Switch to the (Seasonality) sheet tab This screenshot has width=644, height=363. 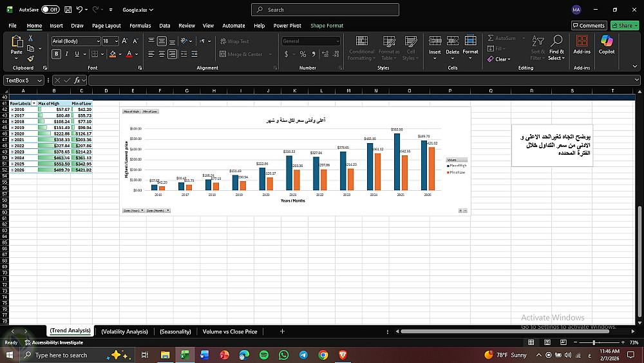click(175, 331)
